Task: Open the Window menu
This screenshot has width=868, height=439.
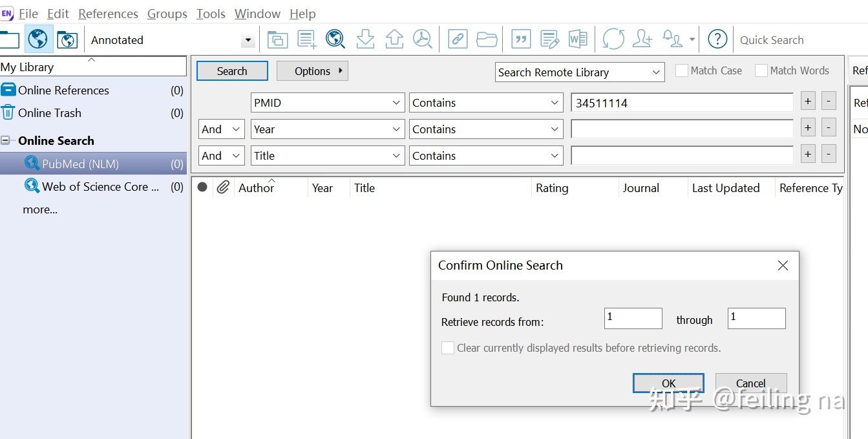Action: (258, 14)
